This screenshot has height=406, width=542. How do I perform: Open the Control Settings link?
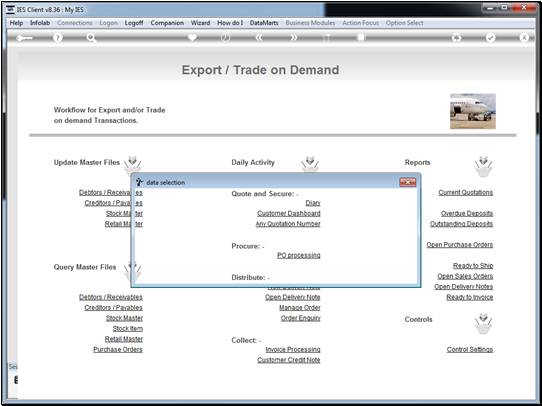pyautogui.click(x=470, y=349)
